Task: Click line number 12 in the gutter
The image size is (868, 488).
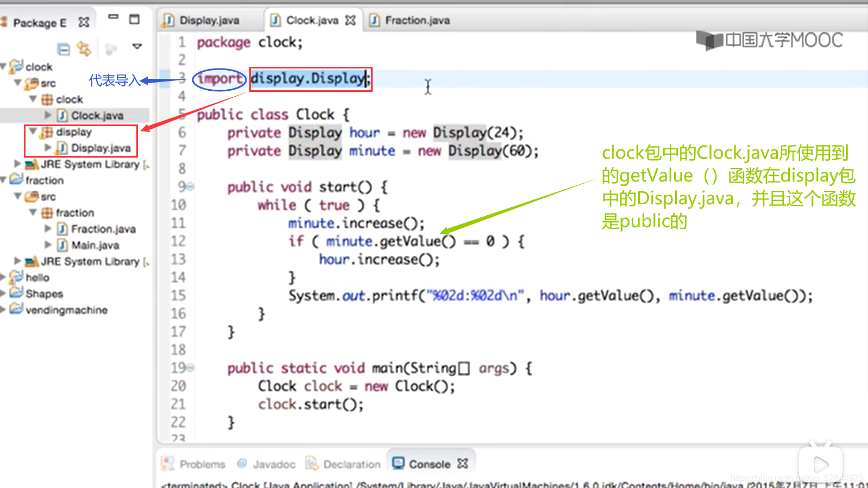Action: pos(178,241)
